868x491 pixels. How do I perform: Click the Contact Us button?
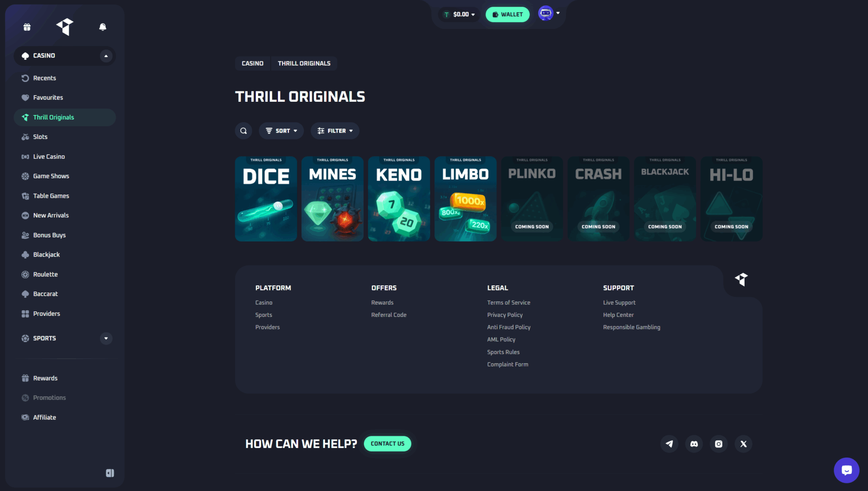387,444
